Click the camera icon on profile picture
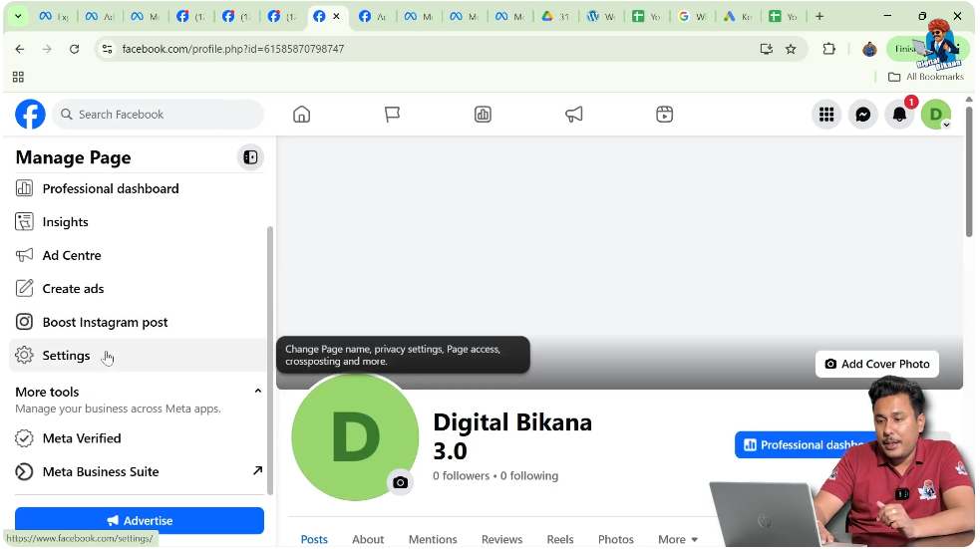The width and height of the screenshot is (980, 549). [x=400, y=482]
